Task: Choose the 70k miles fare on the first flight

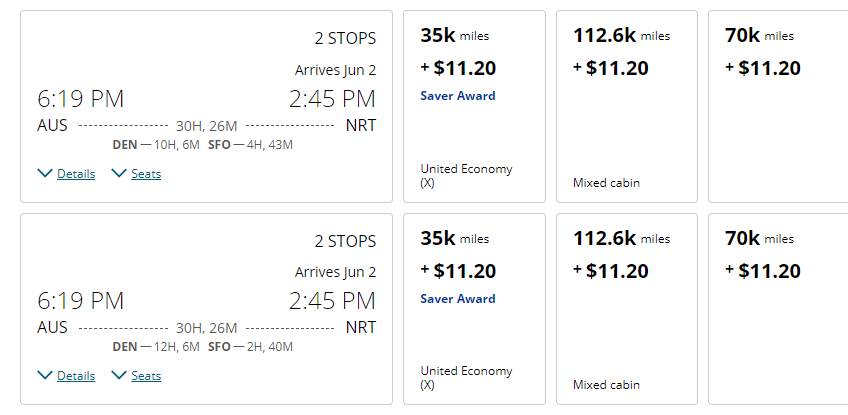Action: coord(778,106)
